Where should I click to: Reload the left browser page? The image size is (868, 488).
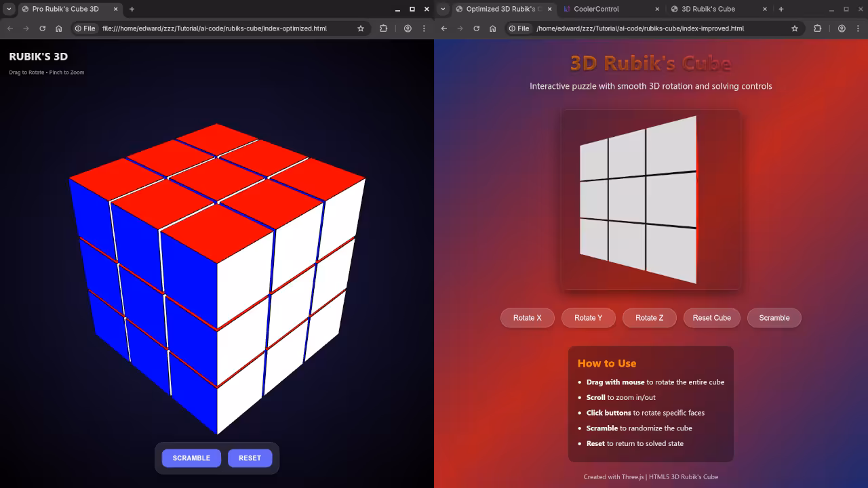click(42, 28)
